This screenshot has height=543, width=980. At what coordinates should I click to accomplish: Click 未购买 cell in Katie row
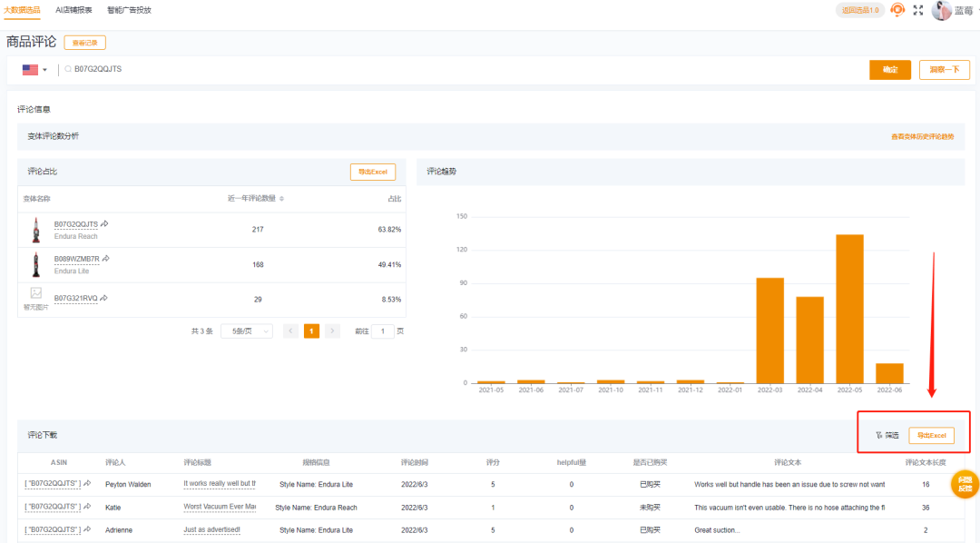tap(650, 508)
